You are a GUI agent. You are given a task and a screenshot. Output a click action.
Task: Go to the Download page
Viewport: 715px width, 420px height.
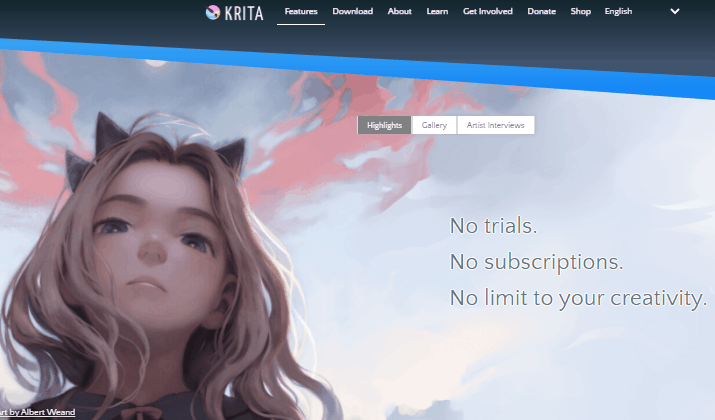[x=352, y=11]
